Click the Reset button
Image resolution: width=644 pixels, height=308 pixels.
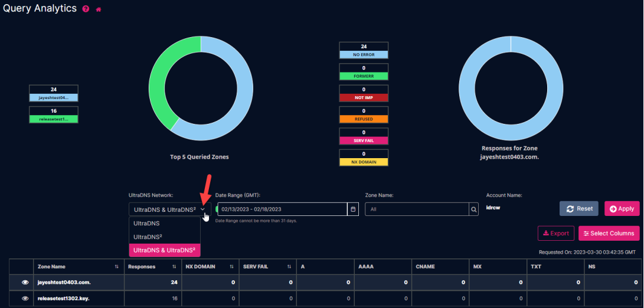[578, 209]
